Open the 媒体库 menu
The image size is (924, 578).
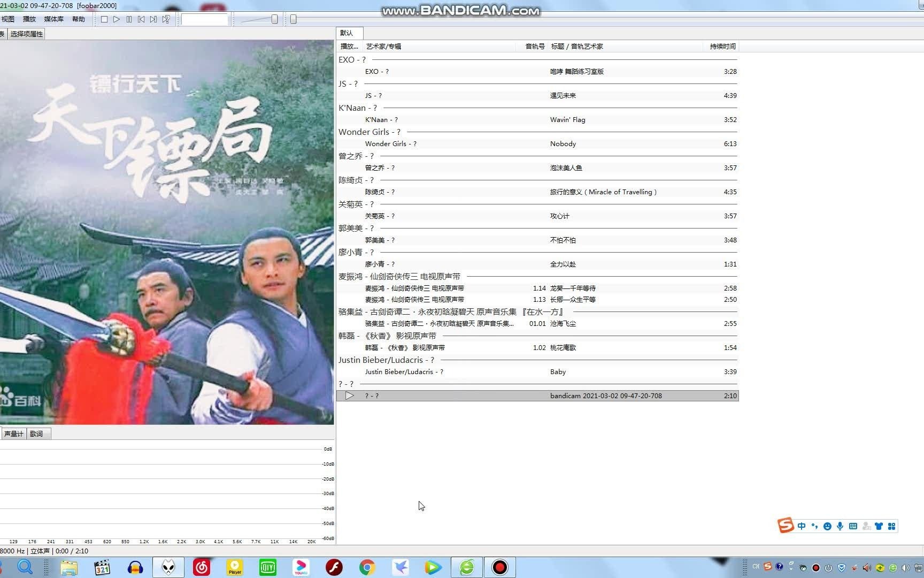pos(53,19)
